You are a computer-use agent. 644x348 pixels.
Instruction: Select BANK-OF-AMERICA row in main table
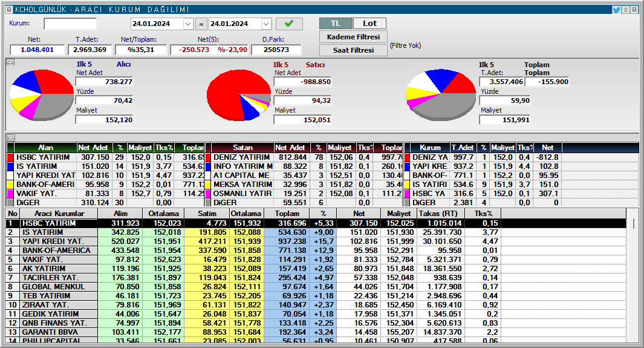coord(316,250)
